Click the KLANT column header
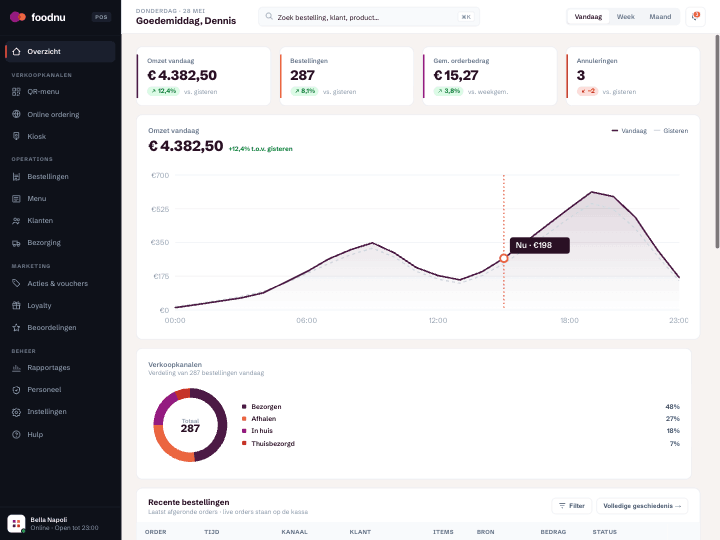The height and width of the screenshot is (540, 720). (x=360, y=532)
